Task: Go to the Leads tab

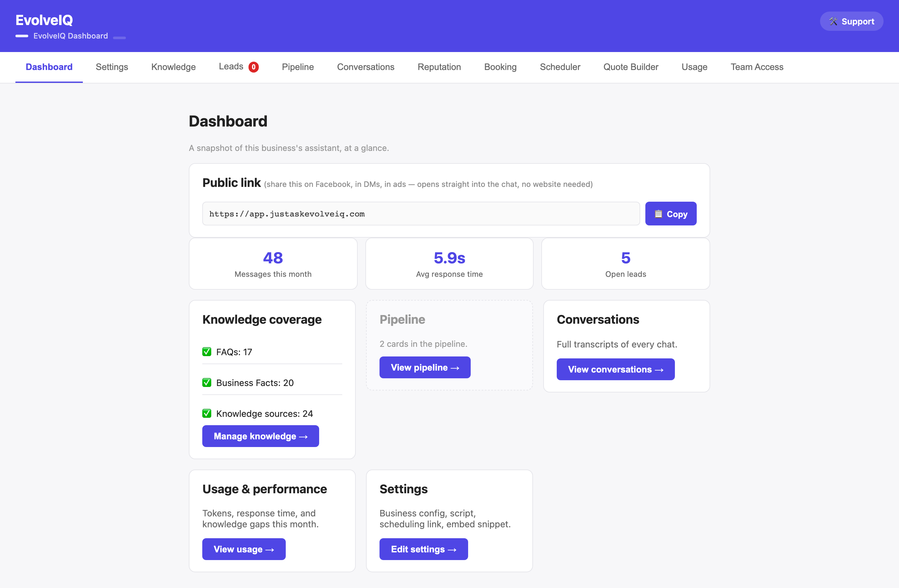Action: (x=238, y=67)
